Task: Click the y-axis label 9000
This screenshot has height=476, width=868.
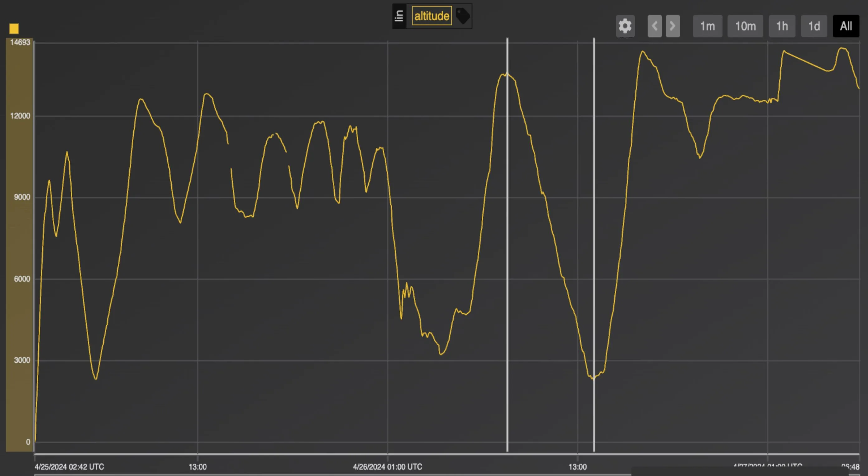Action: [x=22, y=197]
